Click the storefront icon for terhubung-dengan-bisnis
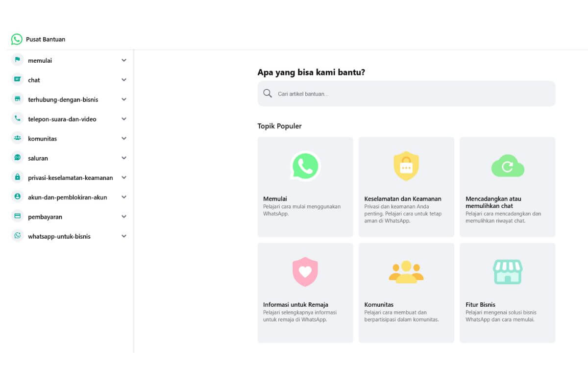Viewport: 588px width, 392px height. click(18, 99)
